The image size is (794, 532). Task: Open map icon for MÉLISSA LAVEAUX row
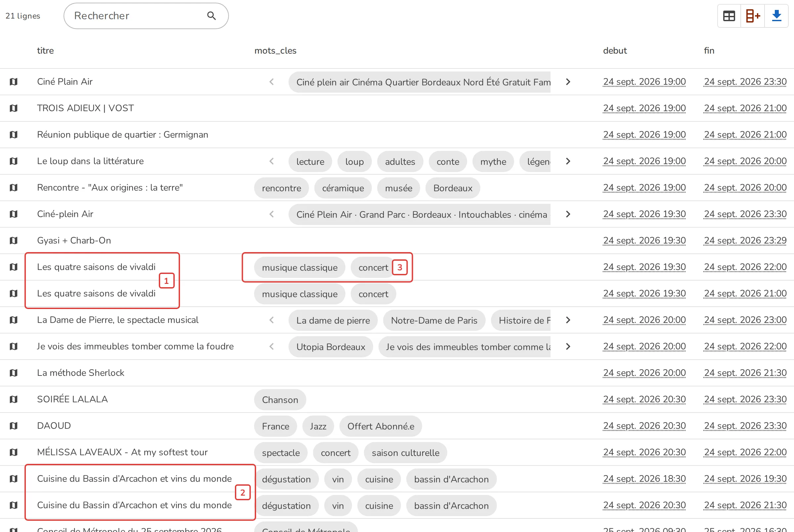click(14, 452)
